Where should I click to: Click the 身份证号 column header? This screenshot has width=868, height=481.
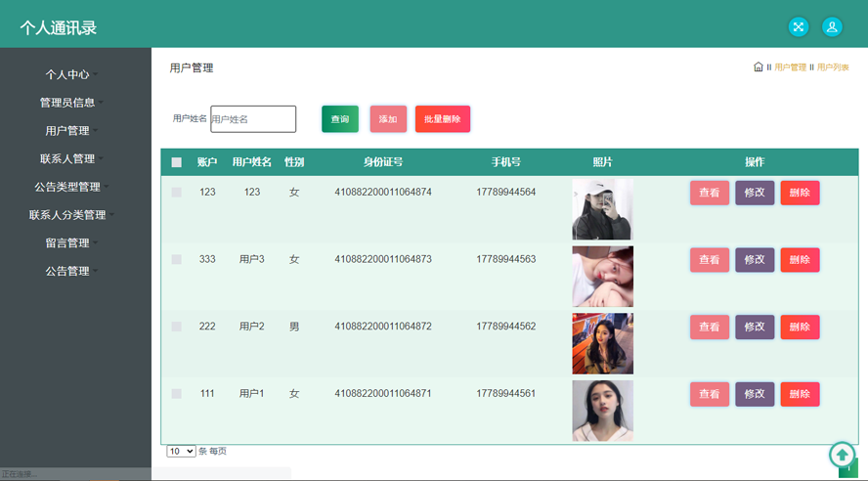coord(383,162)
